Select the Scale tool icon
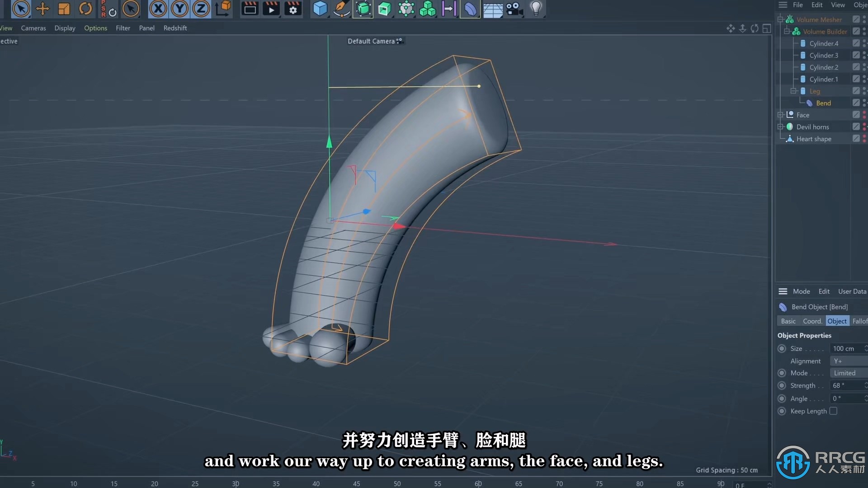The height and width of the screenshot is (488, 868). 64,8
